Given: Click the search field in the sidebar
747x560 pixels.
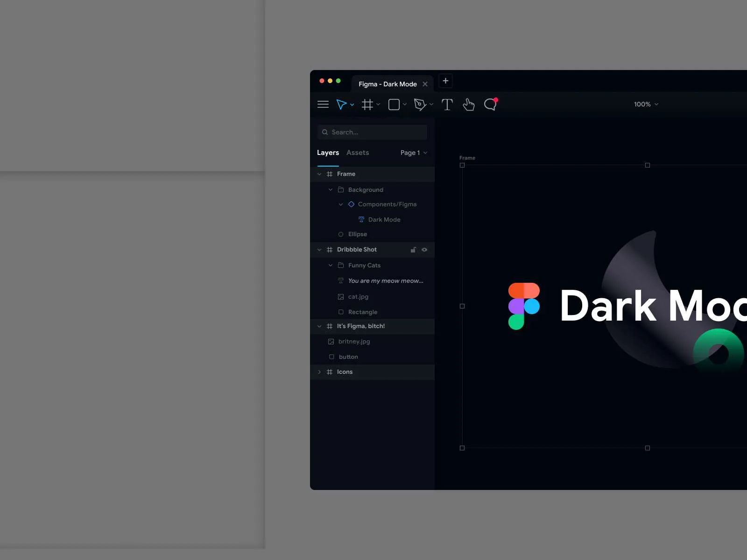Looking at the screenshot, I should click(372, 132).
